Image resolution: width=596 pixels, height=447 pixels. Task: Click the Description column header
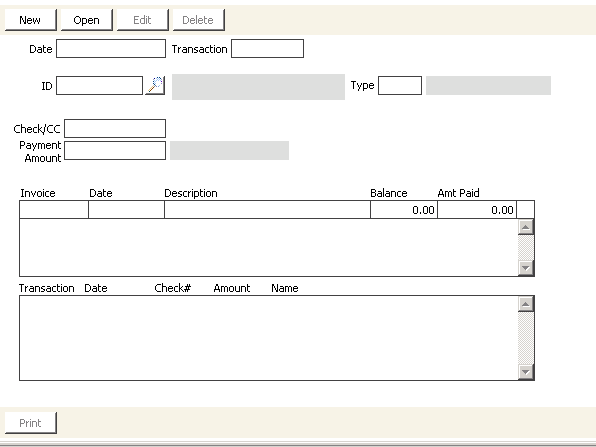[x=191, y=193]
